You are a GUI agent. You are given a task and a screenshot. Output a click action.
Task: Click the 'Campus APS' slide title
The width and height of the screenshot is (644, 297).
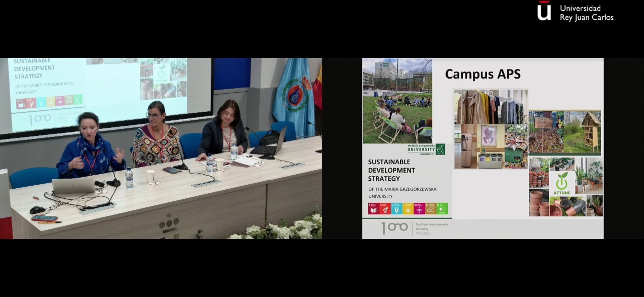(483, 74)
